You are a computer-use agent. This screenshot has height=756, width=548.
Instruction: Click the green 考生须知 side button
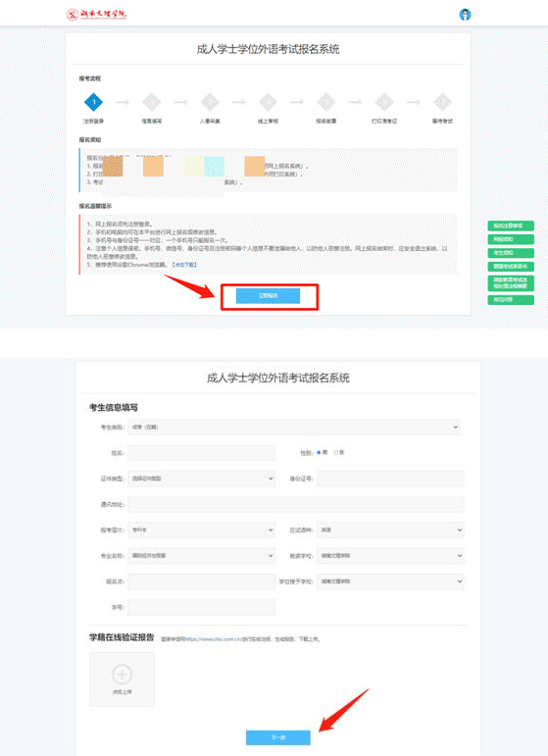click(x=511, y=253)
